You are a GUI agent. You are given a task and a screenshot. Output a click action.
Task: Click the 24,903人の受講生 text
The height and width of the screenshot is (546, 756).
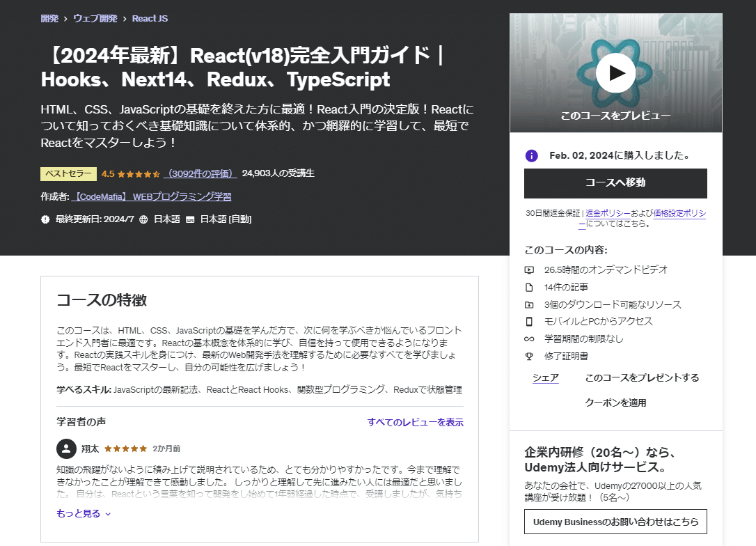point(278,173)
